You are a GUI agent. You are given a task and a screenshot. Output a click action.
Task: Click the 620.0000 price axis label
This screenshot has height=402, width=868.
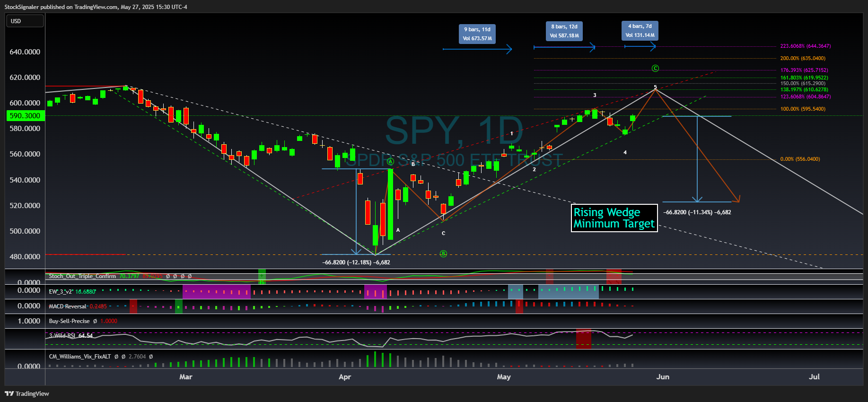pos(25,77)
